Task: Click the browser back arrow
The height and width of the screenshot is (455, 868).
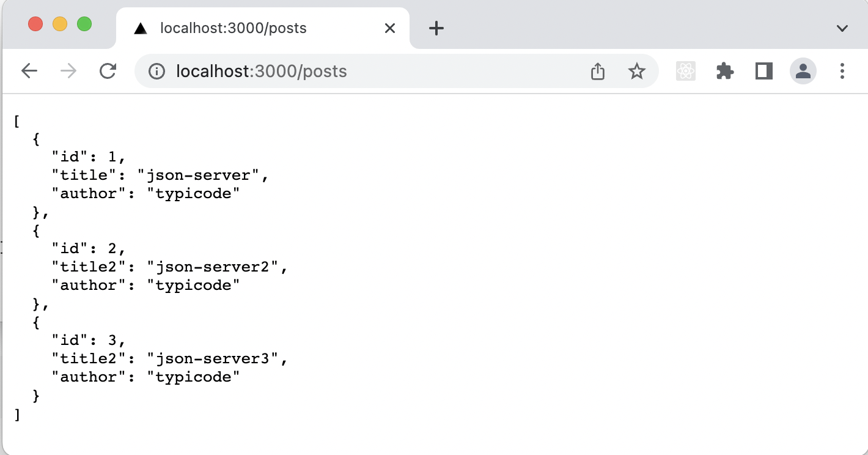Action: coord(29,72)
